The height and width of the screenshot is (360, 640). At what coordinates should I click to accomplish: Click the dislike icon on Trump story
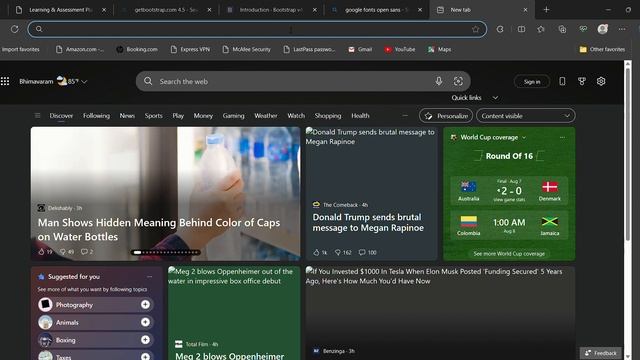(338, 253)
